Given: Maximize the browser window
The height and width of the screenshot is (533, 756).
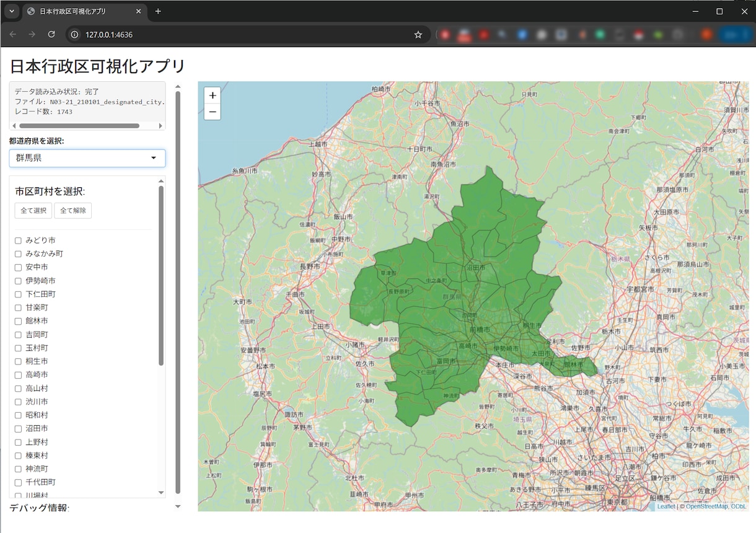Looking at the screenshot, I should pos(719,11).
